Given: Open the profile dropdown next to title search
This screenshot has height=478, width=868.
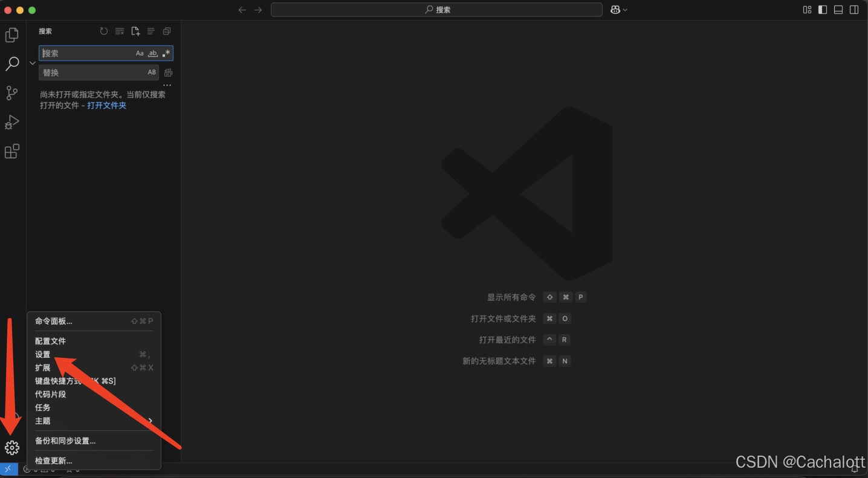Looking at the screenshot, I should tap(618, 10).
